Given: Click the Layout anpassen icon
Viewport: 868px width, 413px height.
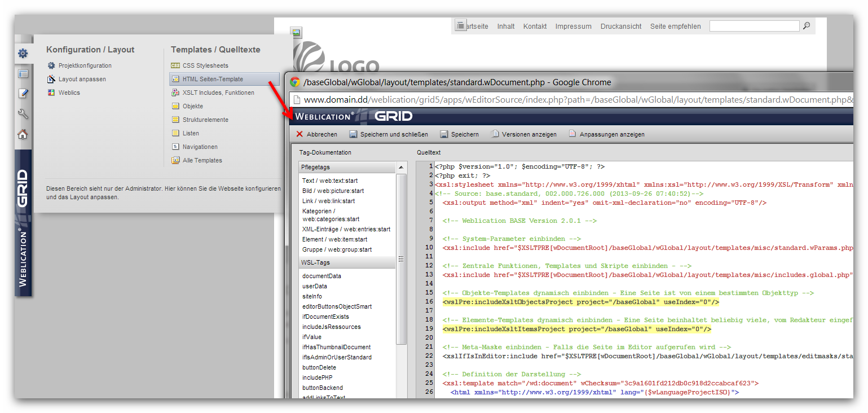Looking at the screenshot, I should [x=51, y=79].
